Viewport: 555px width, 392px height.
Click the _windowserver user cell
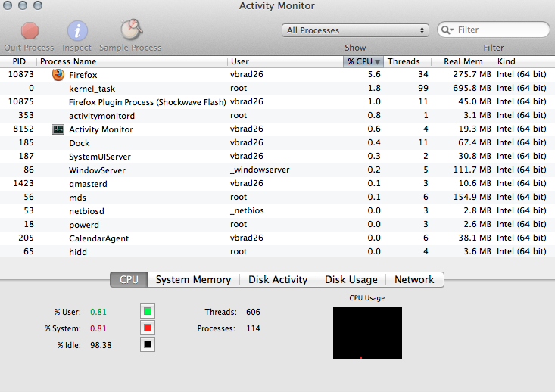[x=260, y=170]
